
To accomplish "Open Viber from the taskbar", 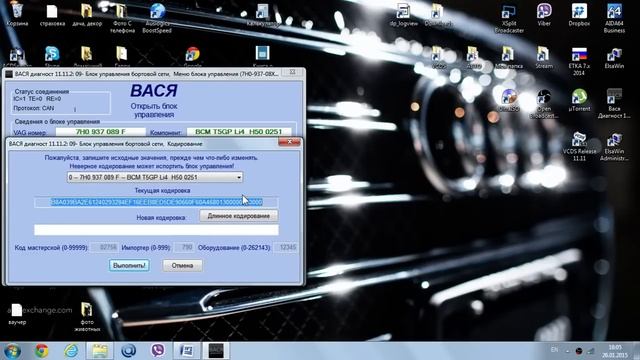I will point(158,351).
